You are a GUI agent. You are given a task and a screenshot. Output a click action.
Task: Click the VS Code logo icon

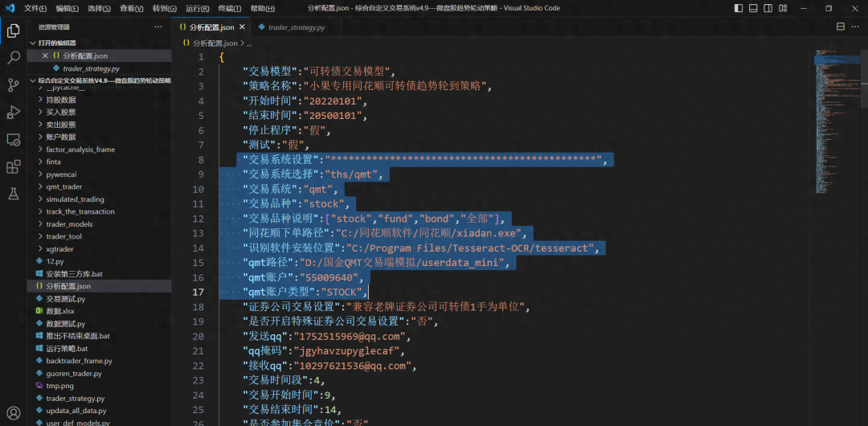[x=10, y=8]
